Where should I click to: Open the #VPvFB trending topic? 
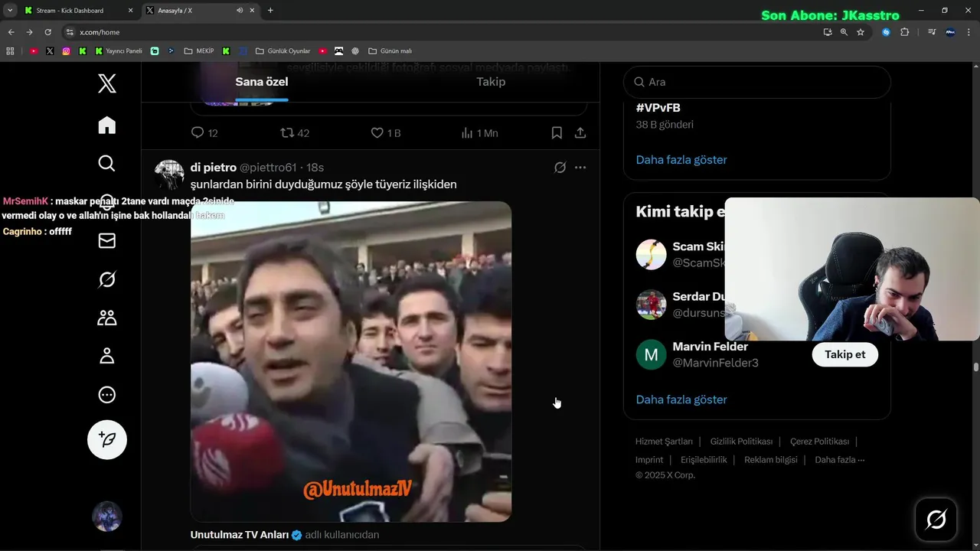(658, 108)
